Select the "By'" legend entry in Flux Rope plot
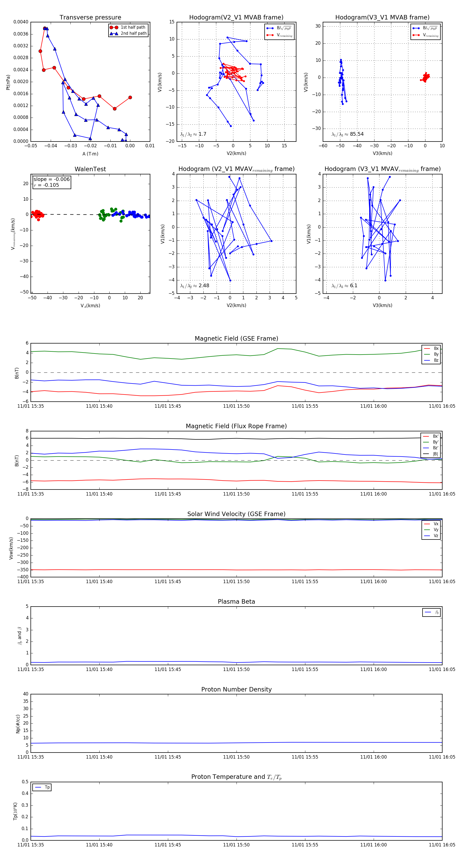The height and width of the screenshot is (868, 473). click(431, 442)
